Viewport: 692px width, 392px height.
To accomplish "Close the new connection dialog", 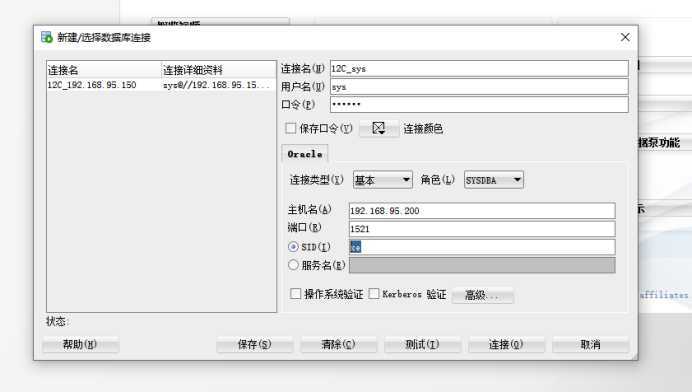I will tap(625, 37).
